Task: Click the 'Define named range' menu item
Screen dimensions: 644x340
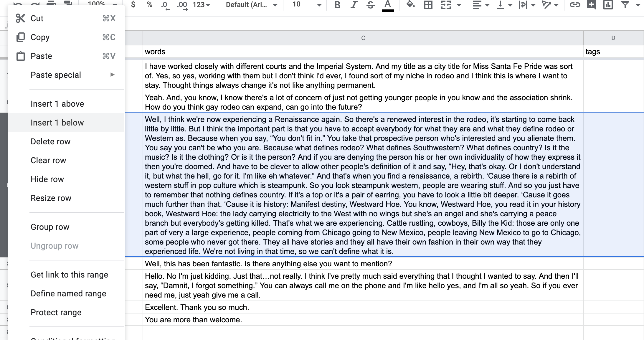Action: (68, 293)
